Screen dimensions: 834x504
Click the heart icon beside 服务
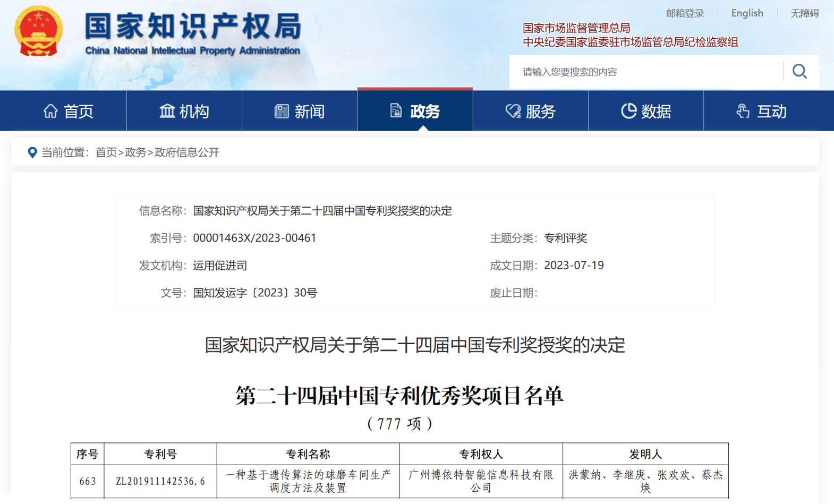(513, 111)
